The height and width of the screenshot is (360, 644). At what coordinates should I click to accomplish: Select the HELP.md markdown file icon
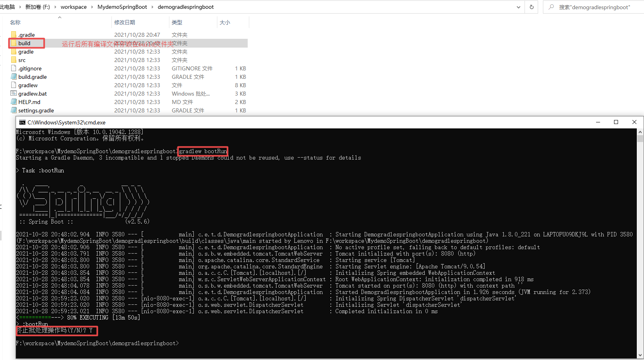coord(13,102)
